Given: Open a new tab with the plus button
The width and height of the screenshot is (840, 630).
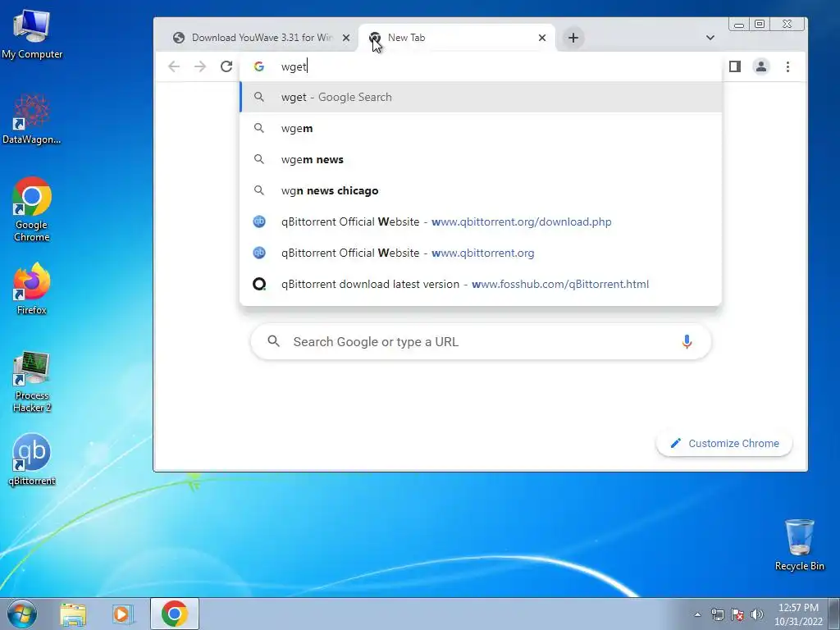Looking at the screenshot, I should click(x=573, y=38).
